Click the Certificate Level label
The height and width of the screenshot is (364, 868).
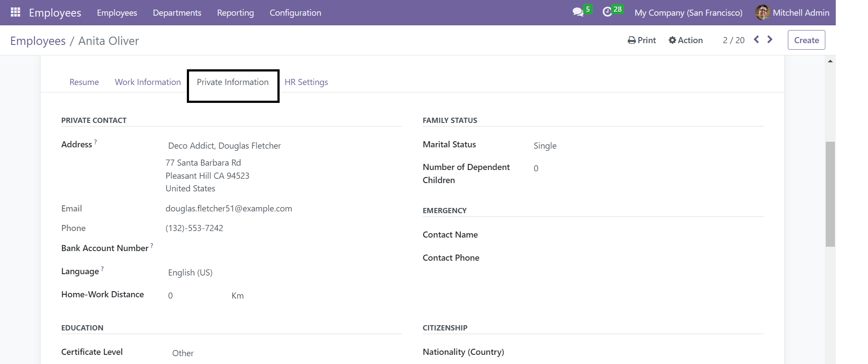coord(92,352)
